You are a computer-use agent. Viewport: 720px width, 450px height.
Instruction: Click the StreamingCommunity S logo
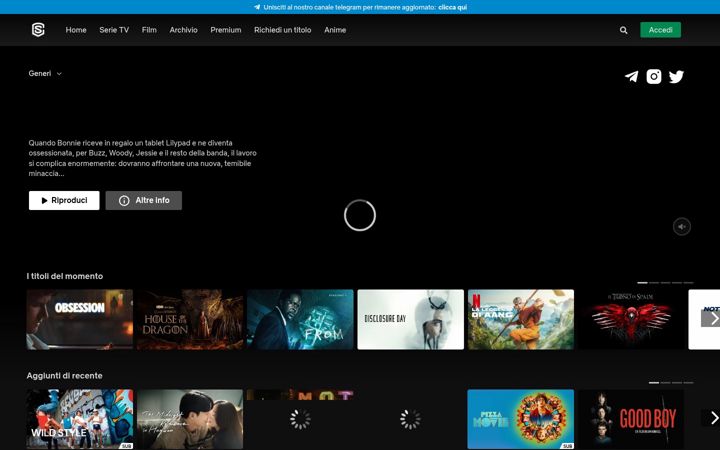click(38, 30)
